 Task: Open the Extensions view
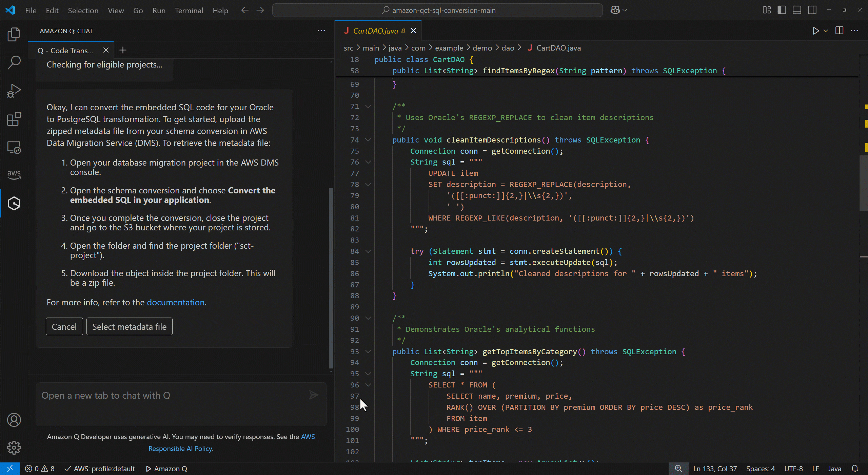click(14, 119)
